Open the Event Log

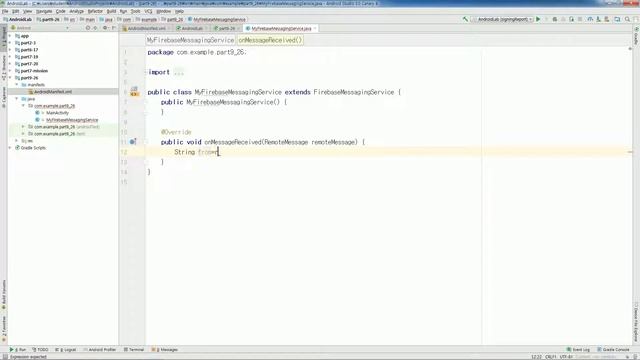click(x=578, y=350)
